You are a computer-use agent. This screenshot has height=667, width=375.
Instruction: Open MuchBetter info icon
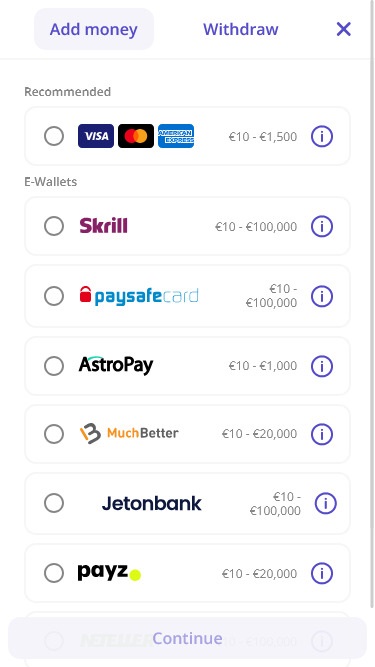321,434
